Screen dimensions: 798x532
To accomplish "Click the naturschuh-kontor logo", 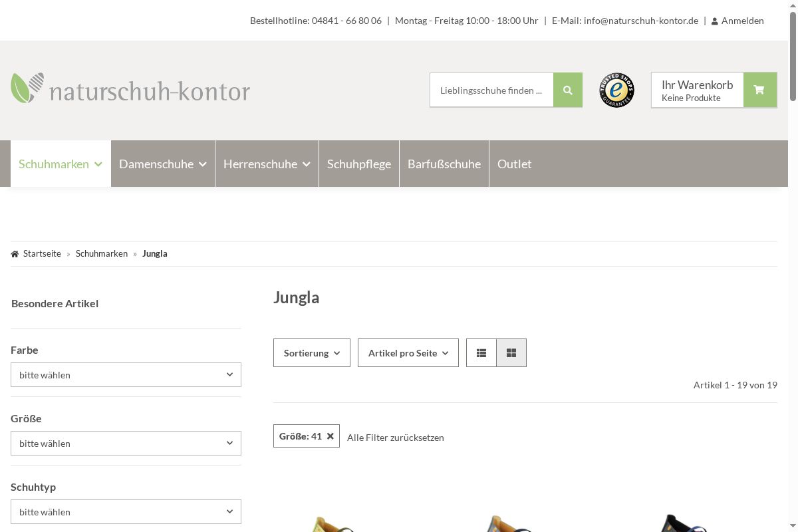I will [x=130, y=88].
